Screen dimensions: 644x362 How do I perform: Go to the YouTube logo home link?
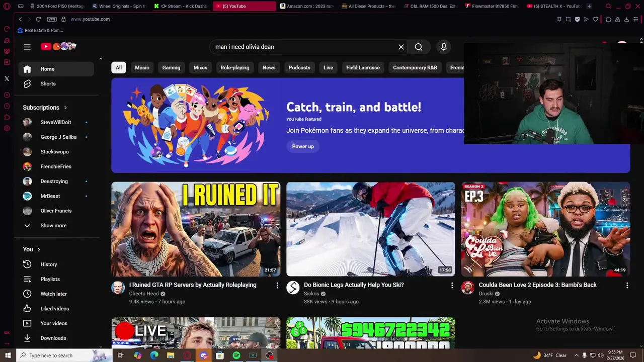pos(58,46)
